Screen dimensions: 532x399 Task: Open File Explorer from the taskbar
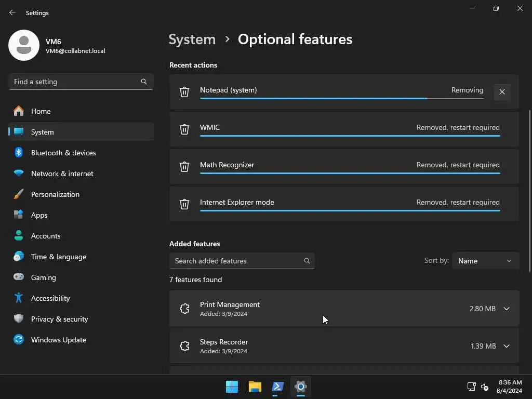tap(255, 387)
